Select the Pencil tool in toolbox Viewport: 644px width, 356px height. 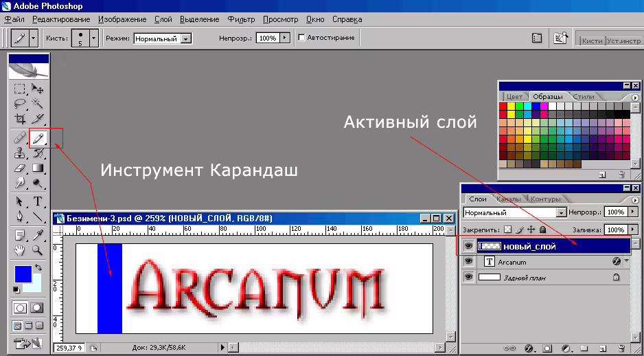point(38,137)
